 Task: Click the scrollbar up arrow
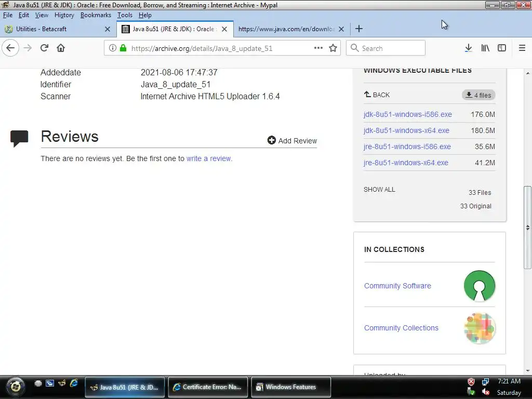528,73
